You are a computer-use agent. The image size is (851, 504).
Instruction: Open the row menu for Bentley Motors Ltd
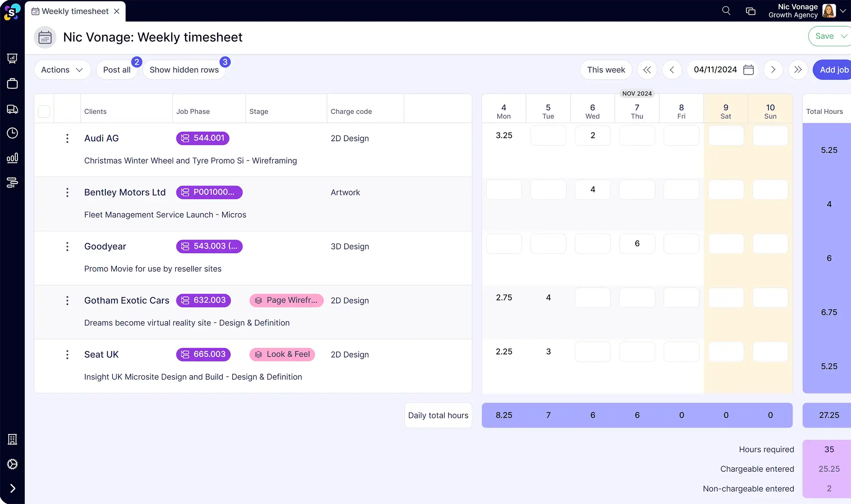pyautogui.click(x=67, y=192)
